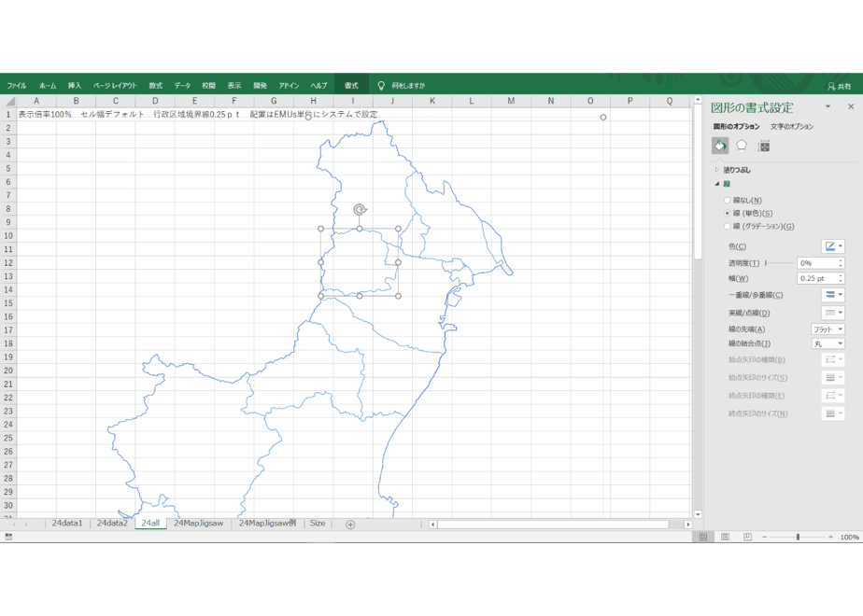Open the 開発 ribbon tab
Screen dimensions: 863x616
point(260,86)
